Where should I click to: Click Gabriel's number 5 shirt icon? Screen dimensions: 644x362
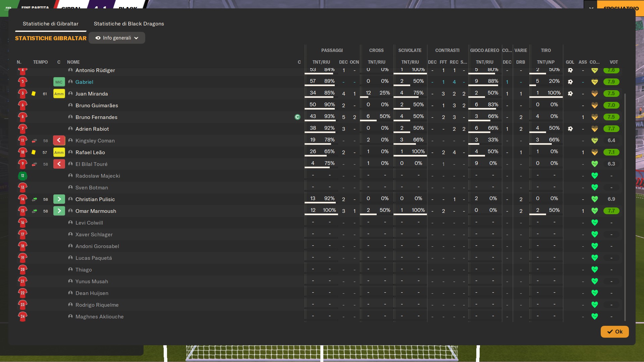(22, 82)
